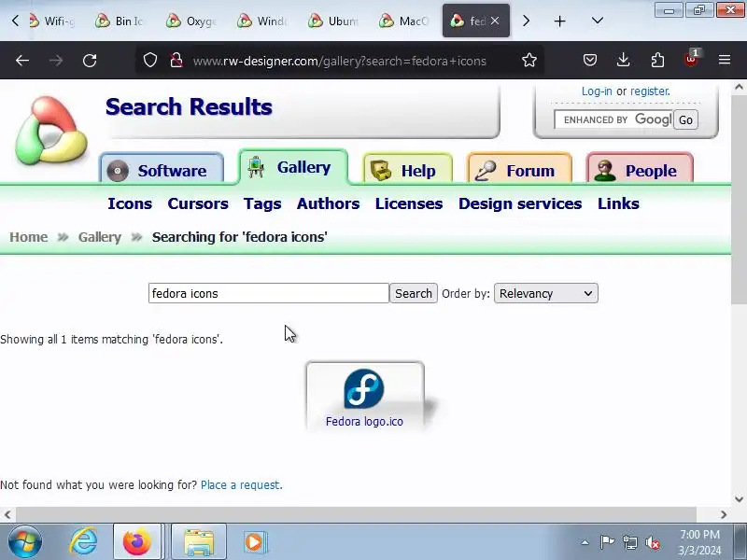Go to Cursors gallery submenu
Screen dimensions: 747x560
(198, 203)
